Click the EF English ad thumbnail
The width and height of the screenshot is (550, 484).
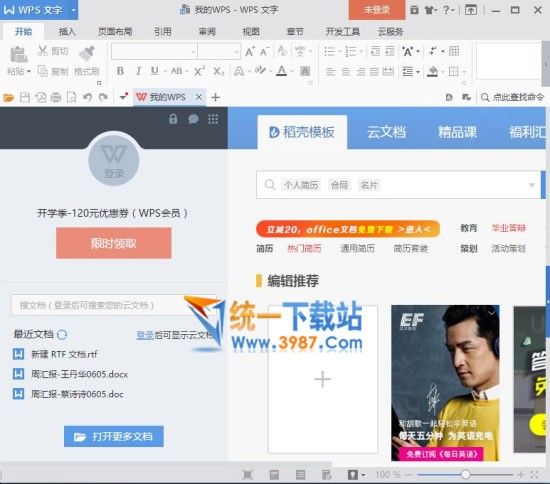(445, 383)
